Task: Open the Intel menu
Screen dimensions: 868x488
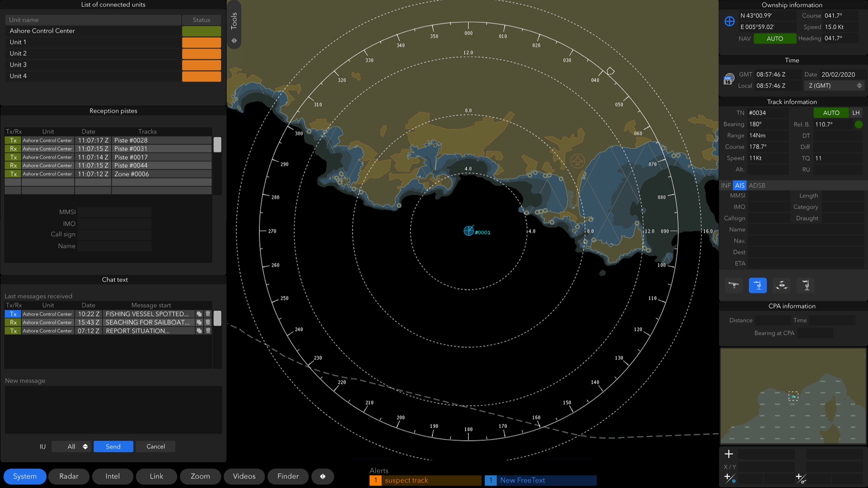Action: tap(112, 476)
